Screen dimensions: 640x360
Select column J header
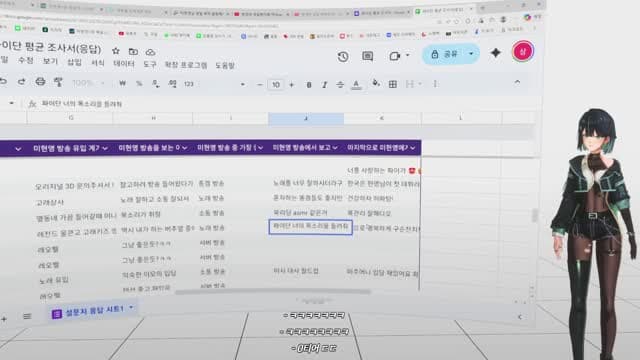pos(306,118)
